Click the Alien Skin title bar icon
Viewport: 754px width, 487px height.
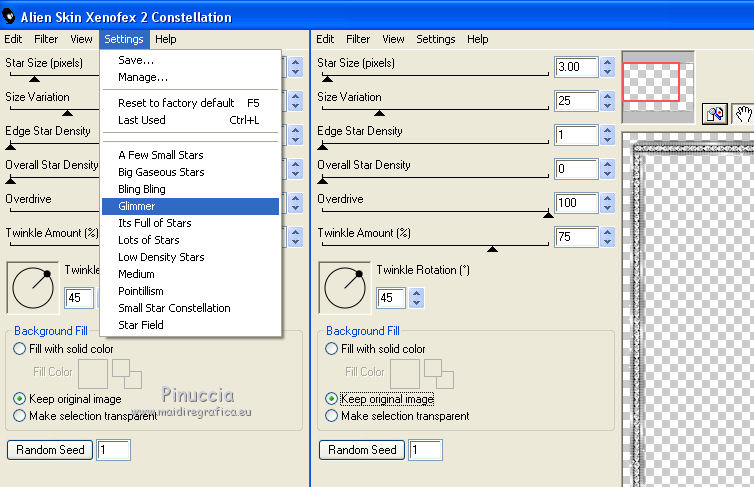coord(10,17)
